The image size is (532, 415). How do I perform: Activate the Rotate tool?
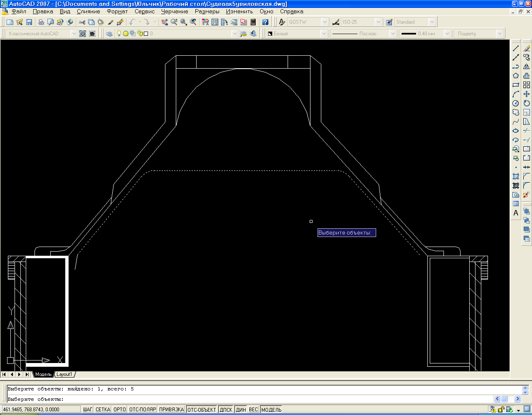click(x=527, y=103)
